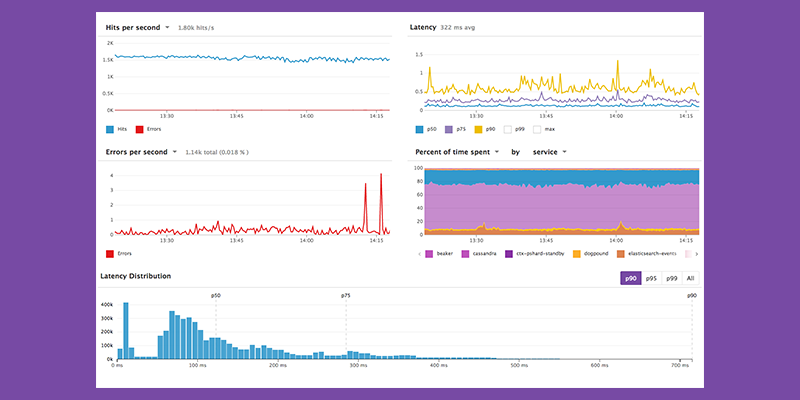Toggle the p75 latency series
Viewport: 800px width, 400px height.
click(x=449, y=130)
